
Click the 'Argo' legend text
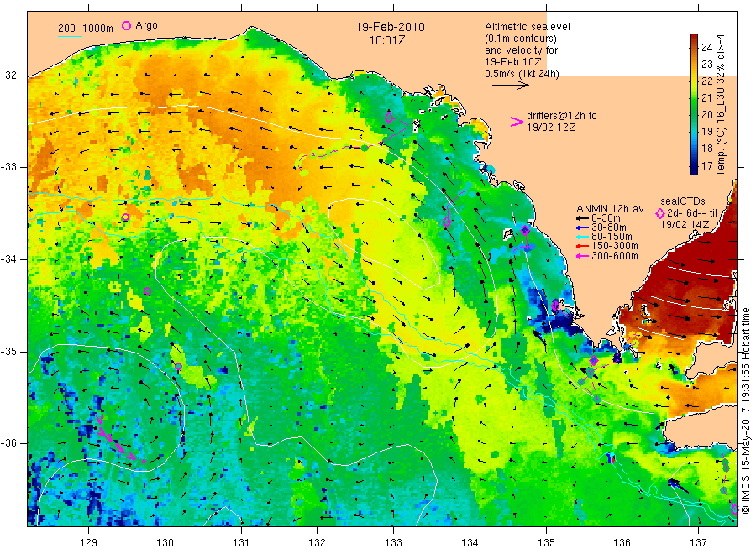(x=146, y=25)
